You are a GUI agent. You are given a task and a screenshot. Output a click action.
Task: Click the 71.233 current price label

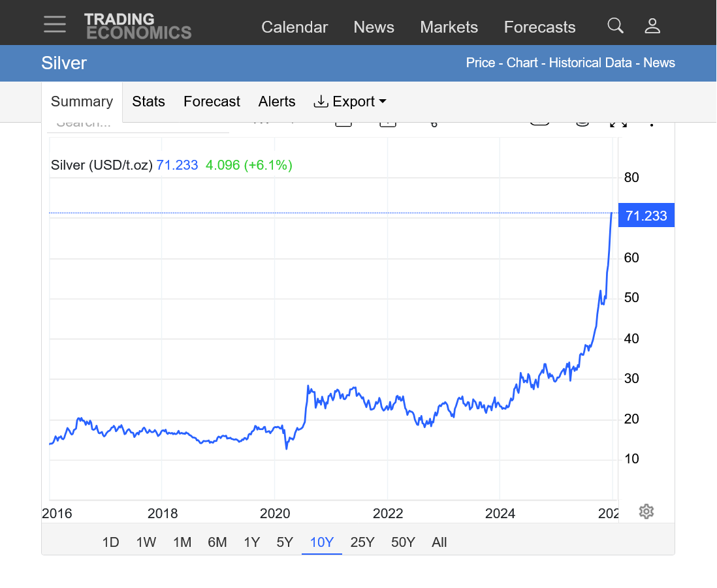(646, 216)
